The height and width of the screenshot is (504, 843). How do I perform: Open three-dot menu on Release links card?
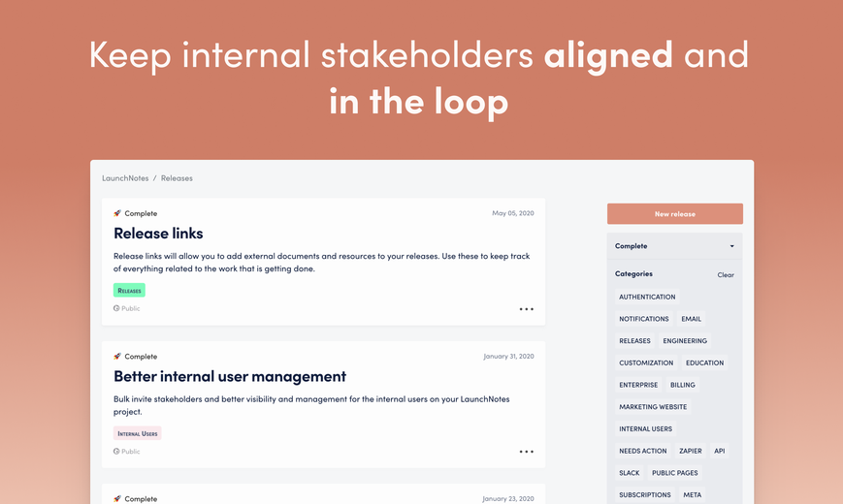pyautogui.click(x=527, y=309)
